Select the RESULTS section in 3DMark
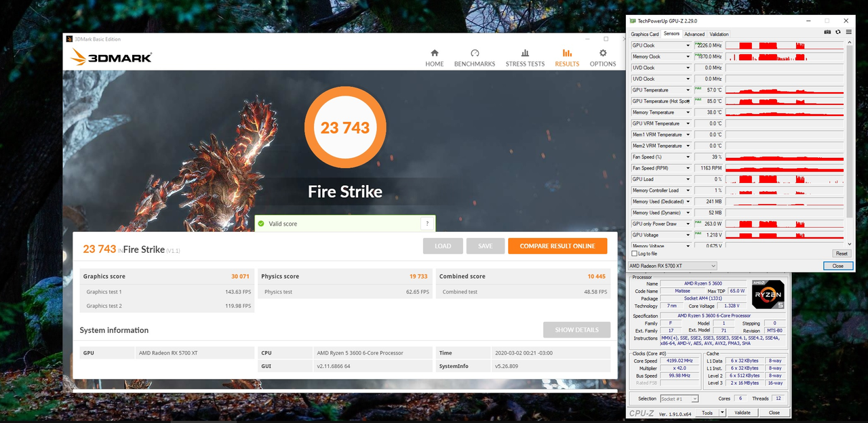Viewport: 868px width, 423px height. 567,58
